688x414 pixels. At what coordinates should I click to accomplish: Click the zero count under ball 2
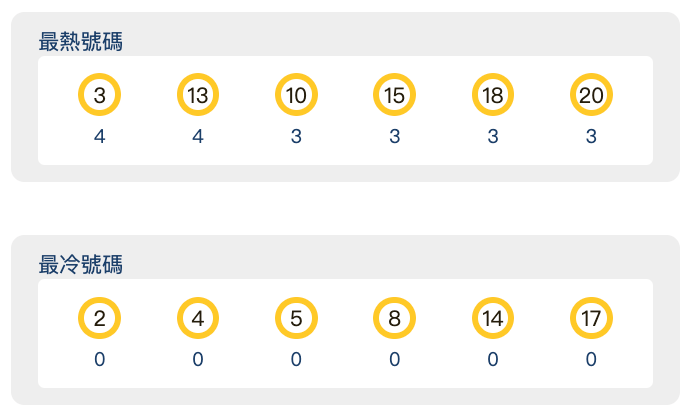pyautogui.click(x=99, y=360)
